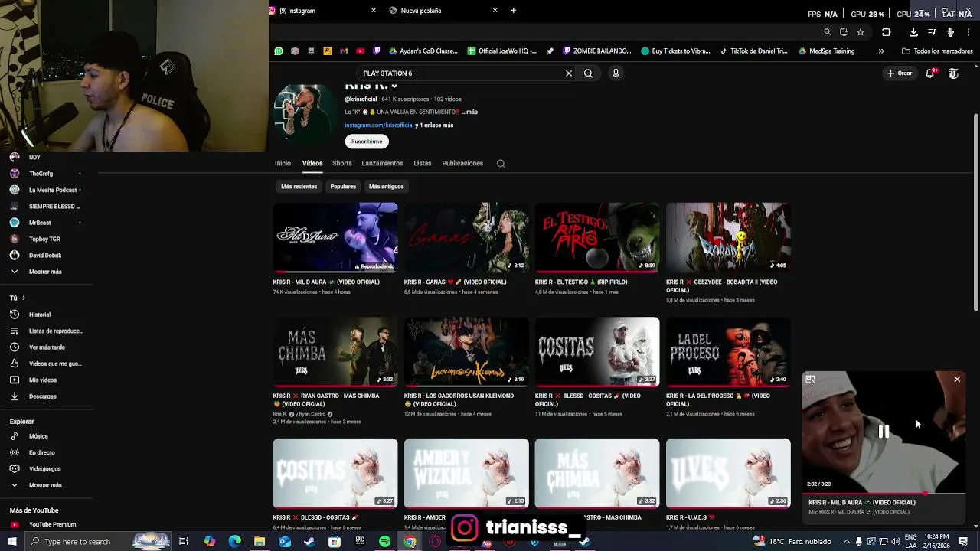980x551 pixels.
Task: Go to the channel Inicio tab
Action: (x=283, y=163)
